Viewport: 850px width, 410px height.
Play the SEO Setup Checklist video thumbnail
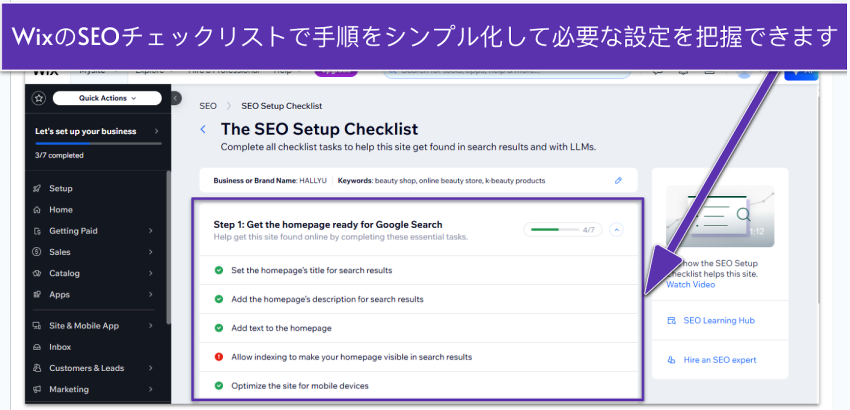720,216
